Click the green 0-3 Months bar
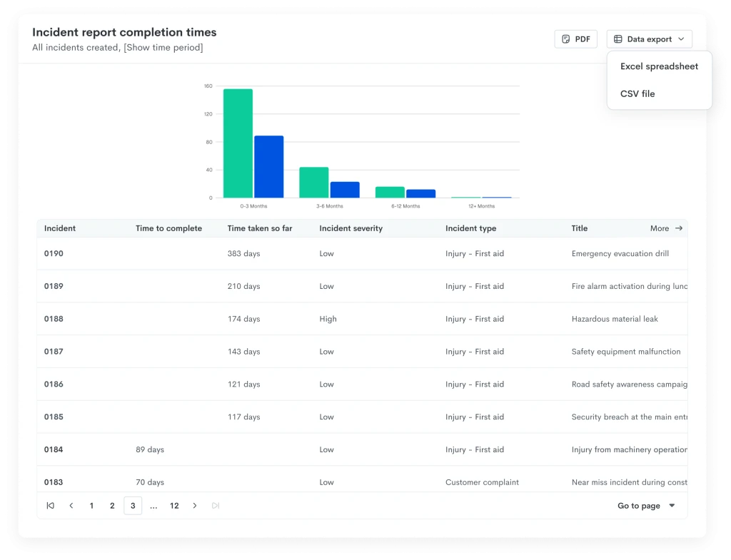This screenshot has width=731, height=560. [238, 143]
